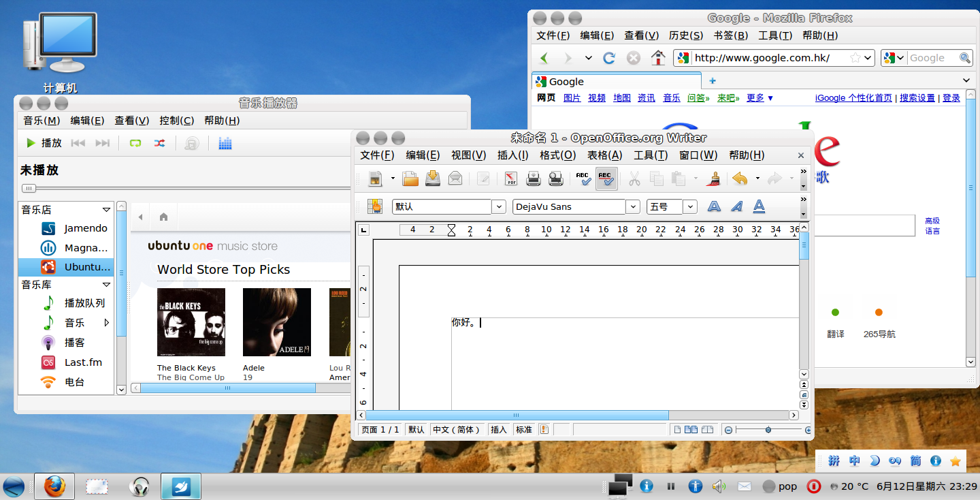This screenshot has width=980, height=500.
Task: Open 插入(I) menu in Writer
Action: [512, 155]
